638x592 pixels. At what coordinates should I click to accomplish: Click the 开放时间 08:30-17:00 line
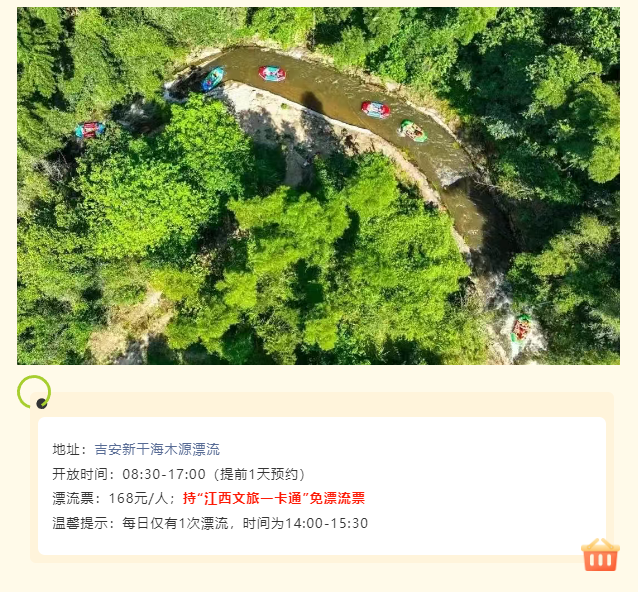point(179,474)
